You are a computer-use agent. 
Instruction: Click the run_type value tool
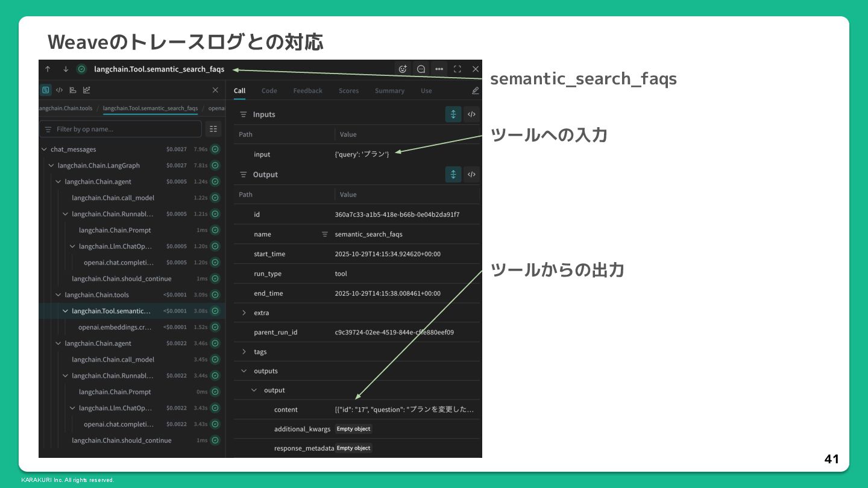point(341,274)
